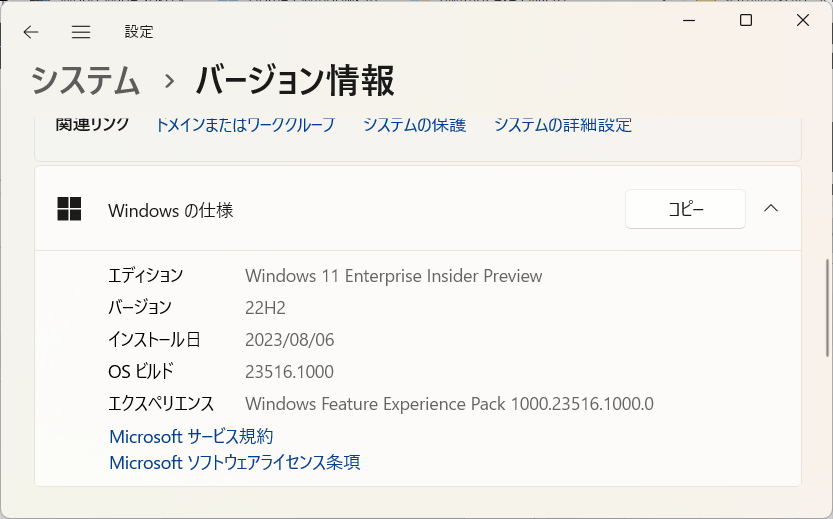Click the Windows 11 Enterprise Insider Preview text

coord(393,276)
